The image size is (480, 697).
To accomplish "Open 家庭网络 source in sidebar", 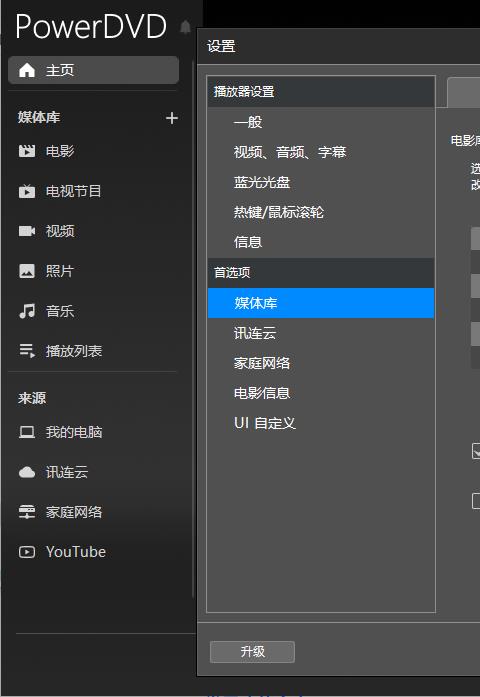I will [x=74, y=512].
